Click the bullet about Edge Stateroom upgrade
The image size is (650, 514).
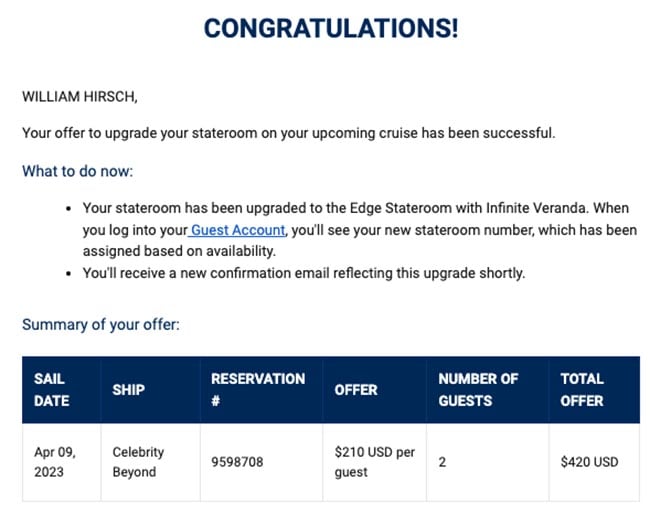coord(359,230)
